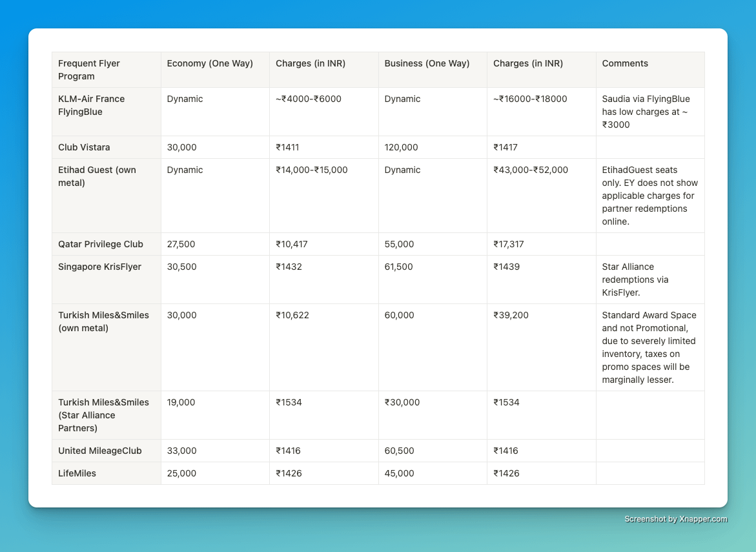Select the ₹39,200 business charges value

pyautogui.click(x=512, y=315)
